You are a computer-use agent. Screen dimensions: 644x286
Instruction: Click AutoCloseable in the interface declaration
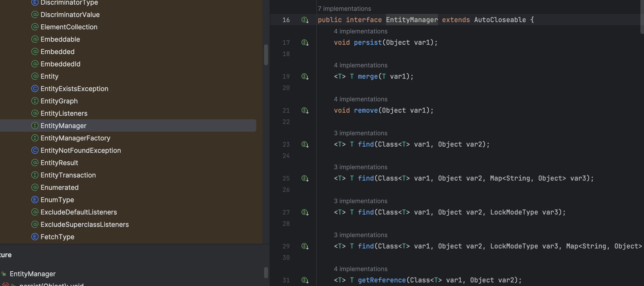[500, 20]
